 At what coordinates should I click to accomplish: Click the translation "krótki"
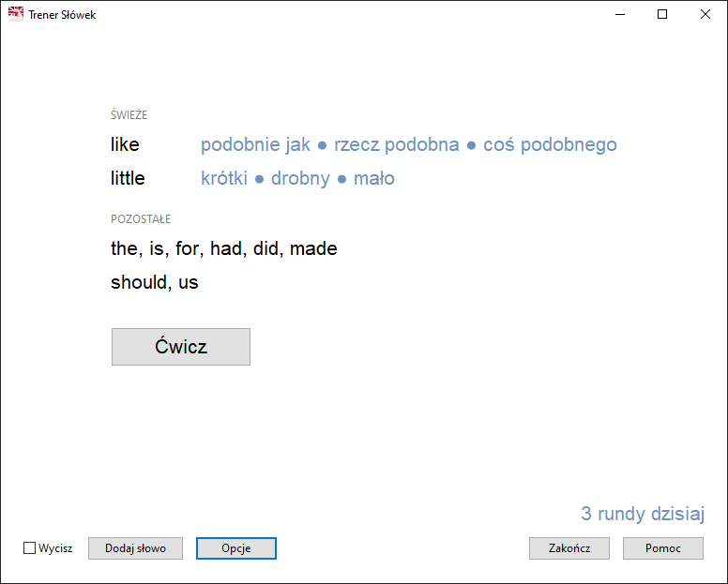click(224, 179)
